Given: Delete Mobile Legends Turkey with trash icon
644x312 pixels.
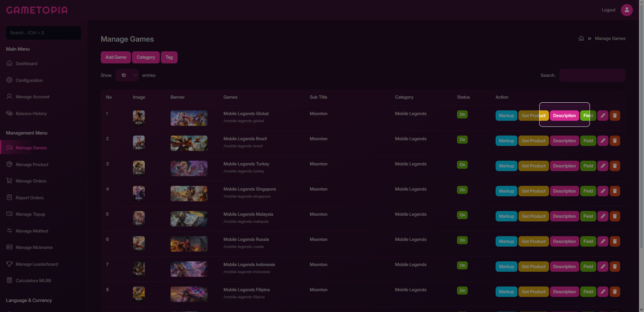Looking at the screenshot, I should [x=615, y=166].
